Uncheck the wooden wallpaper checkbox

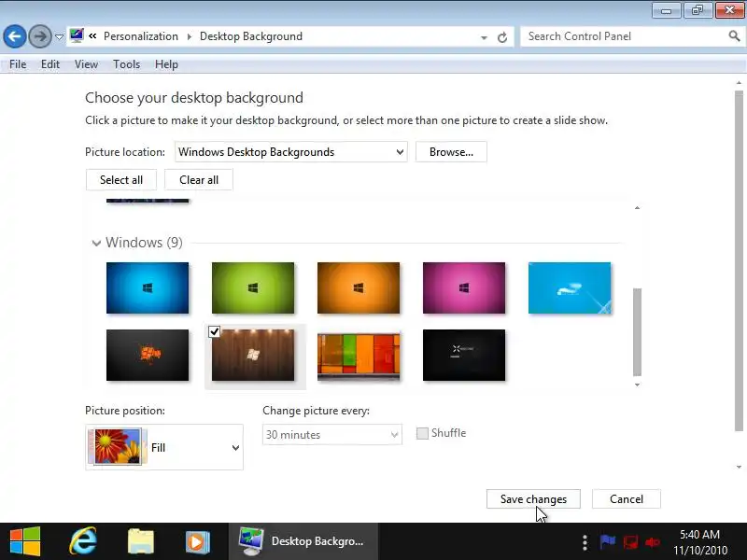(215, 331)
